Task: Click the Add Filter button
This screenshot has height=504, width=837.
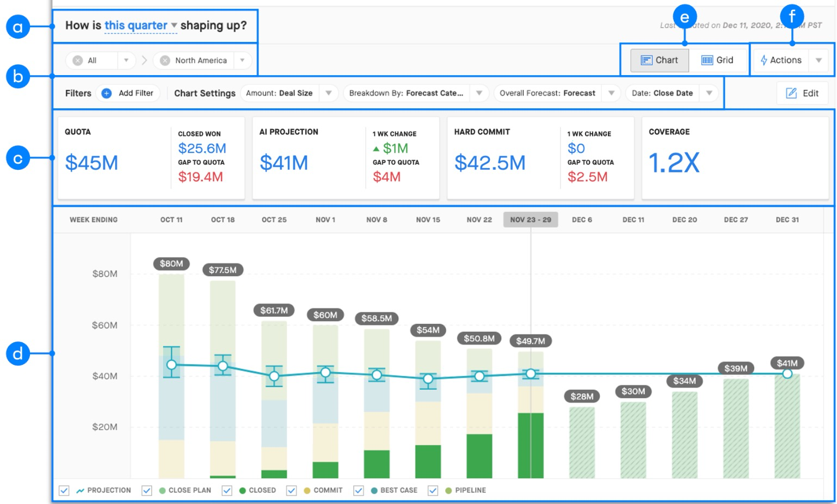Action: (128, 93)
